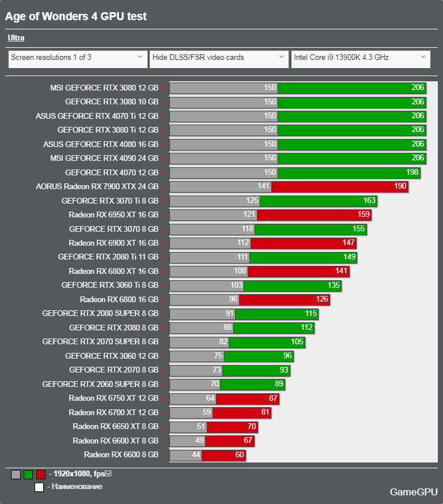Open the Screen resolutions 1 of 3 dropdown
This screenshot has width=443, height=504.
[78, 59]
